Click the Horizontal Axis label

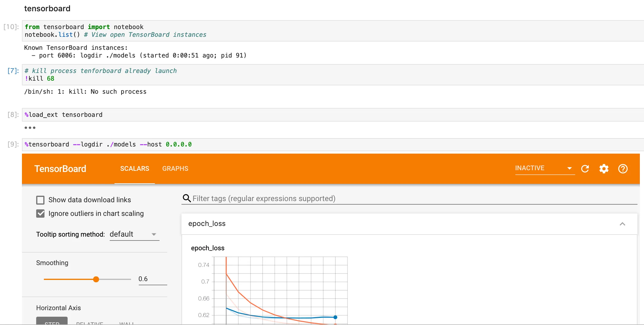[58, 308]
